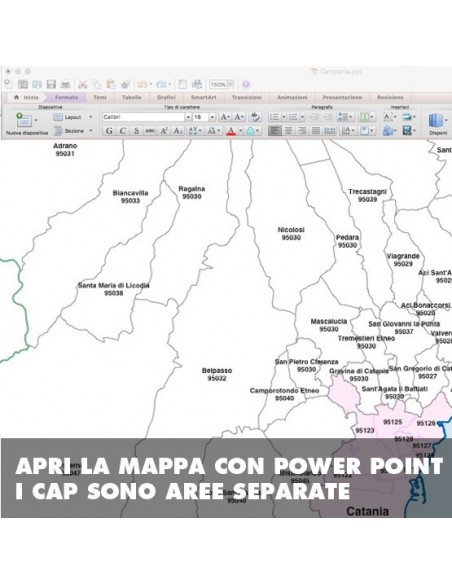Open the Layout dropdown
The width and height of the screenshot is (452, 584).
click(x=73, y=117)
